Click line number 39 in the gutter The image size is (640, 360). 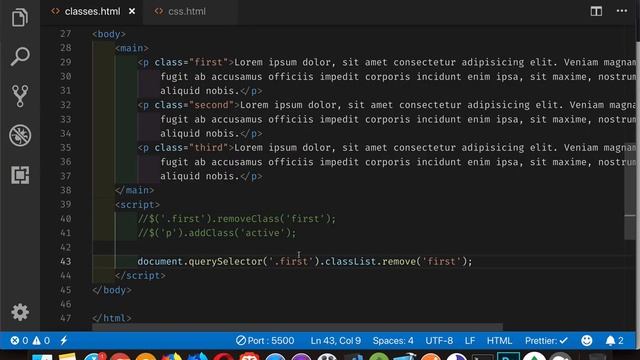[66, 204]
